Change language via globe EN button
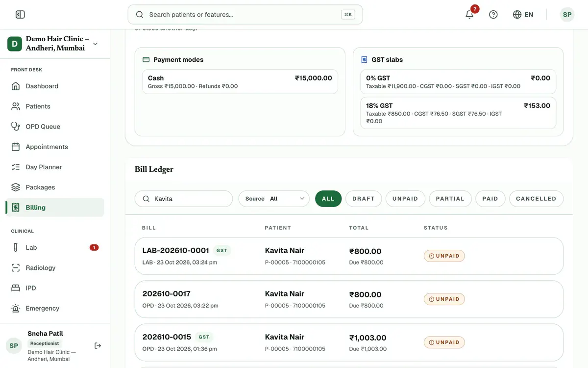This screenshot has width=588, height=368. 523,15
